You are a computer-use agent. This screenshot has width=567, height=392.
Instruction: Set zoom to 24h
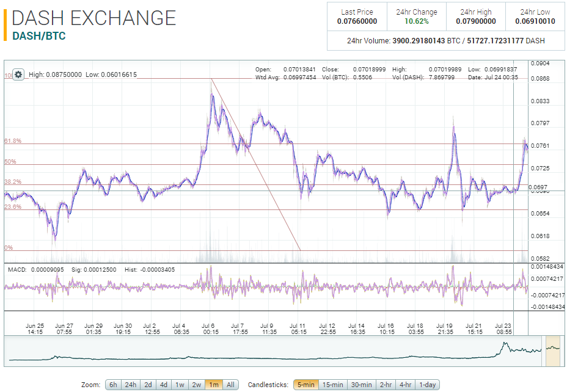click(x=131, y=385)
